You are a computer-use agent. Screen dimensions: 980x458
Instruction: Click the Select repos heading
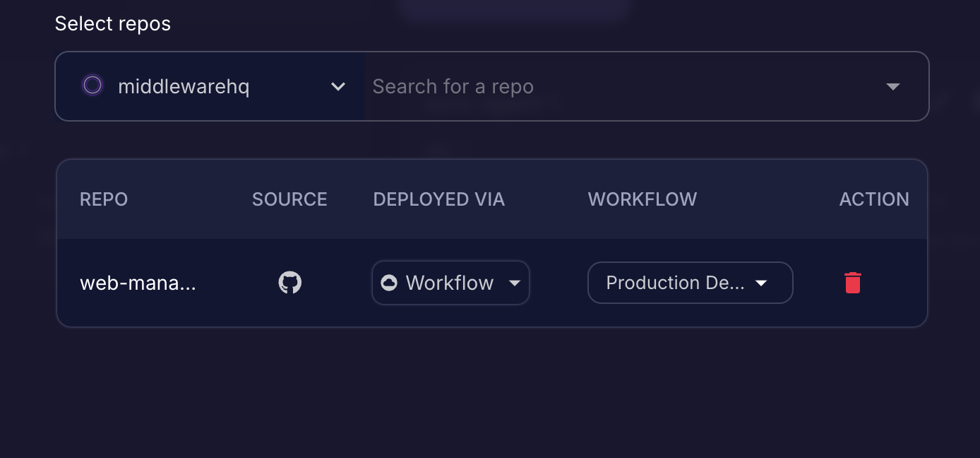(113, 23)
